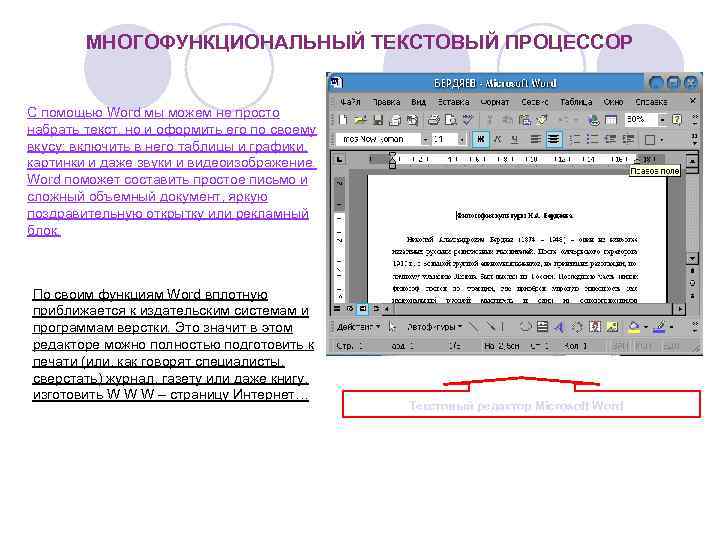Select the Format Painter brush icon
The width and height of the screenshot is (720, 540).
point(541,120)
